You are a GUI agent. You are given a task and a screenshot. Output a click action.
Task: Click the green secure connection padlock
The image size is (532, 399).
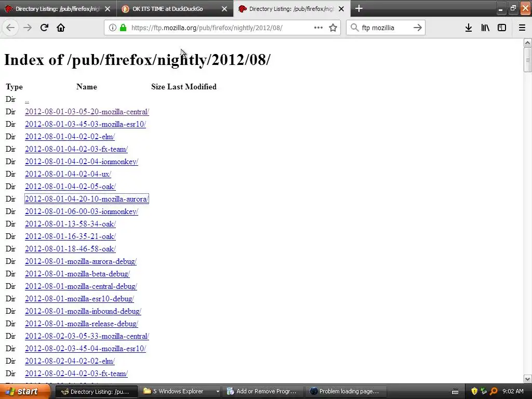tap(123, 28)
